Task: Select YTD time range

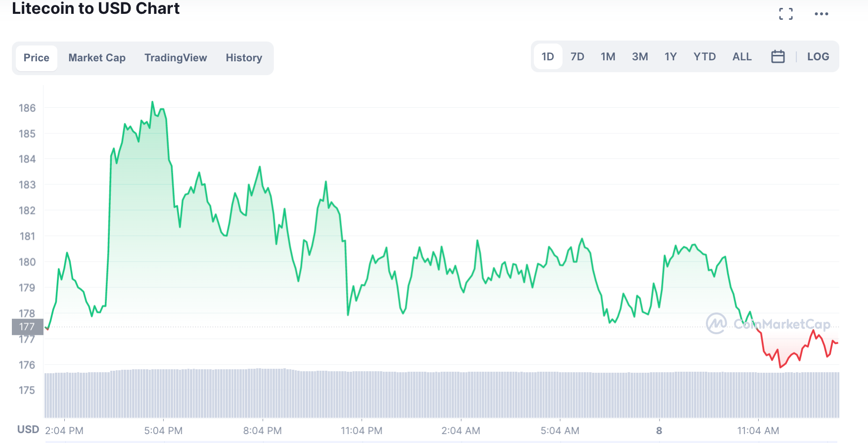Action: [x=704, y=56]
